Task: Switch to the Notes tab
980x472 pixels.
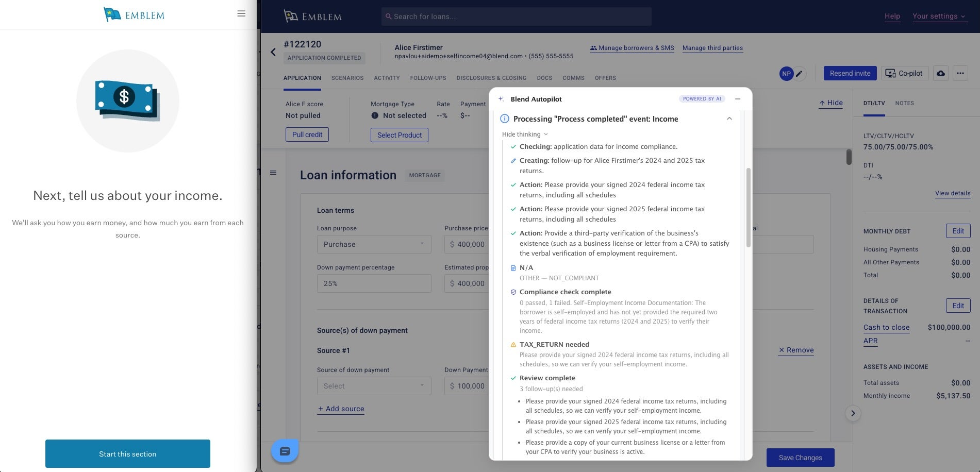Action: [x=904, y=104]
